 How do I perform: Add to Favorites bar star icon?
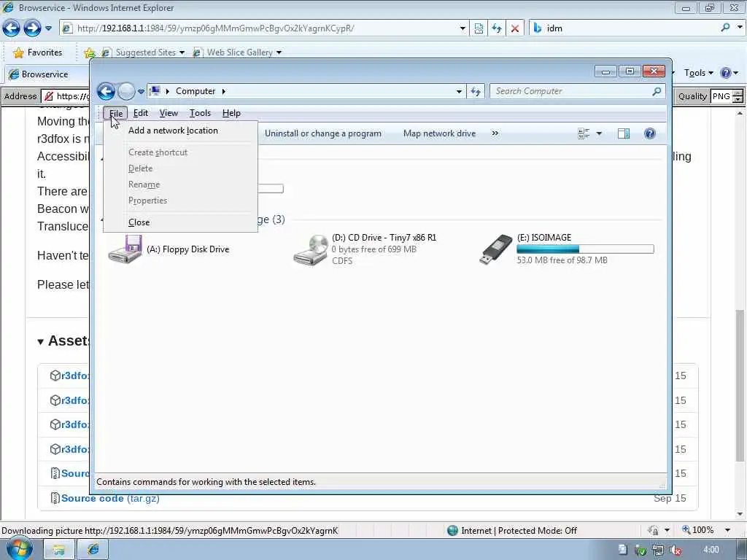pos(89,52)
